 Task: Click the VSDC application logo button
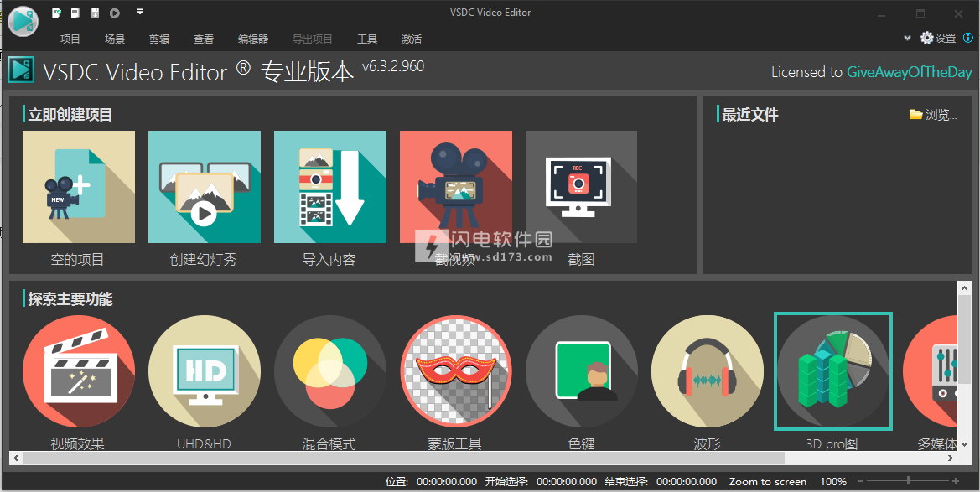pos(23,21)
